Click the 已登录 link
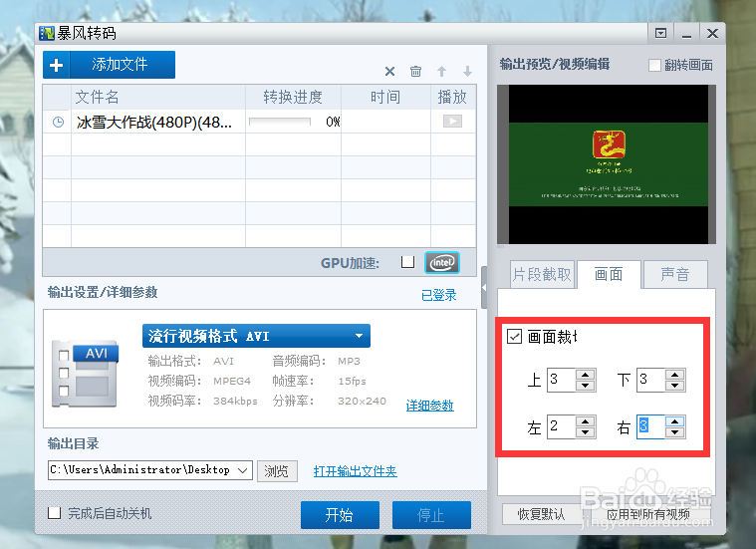Image resolution: width=756 pixels, height=549 pixels. pos(438,295)
